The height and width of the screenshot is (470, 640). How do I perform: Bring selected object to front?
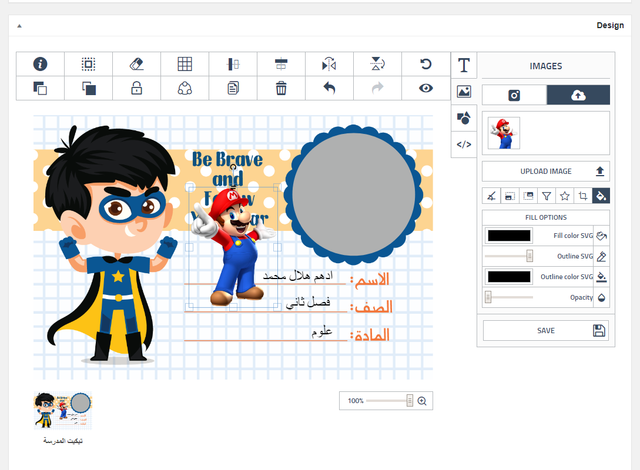[x=40, y=88]
